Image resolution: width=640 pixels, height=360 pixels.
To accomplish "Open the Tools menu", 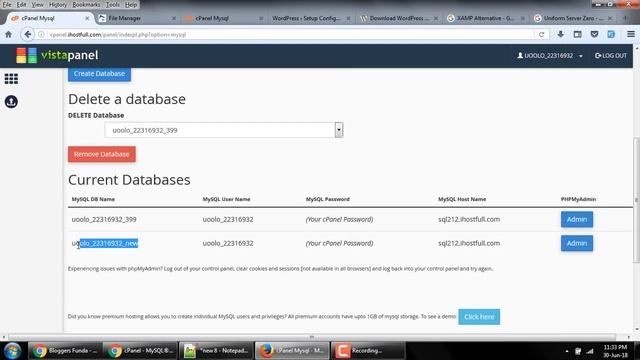I will pos(112,5).
